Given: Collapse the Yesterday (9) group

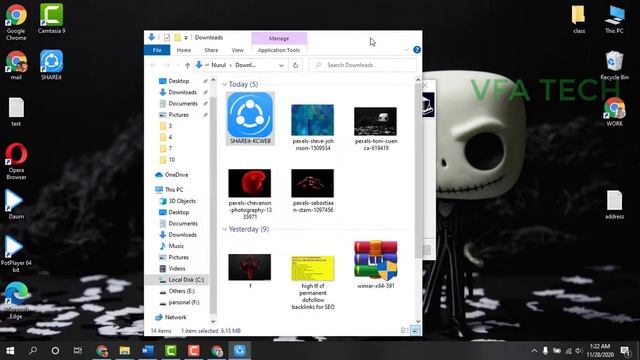Looking at the screenshot, I should [x=224, y=229].
